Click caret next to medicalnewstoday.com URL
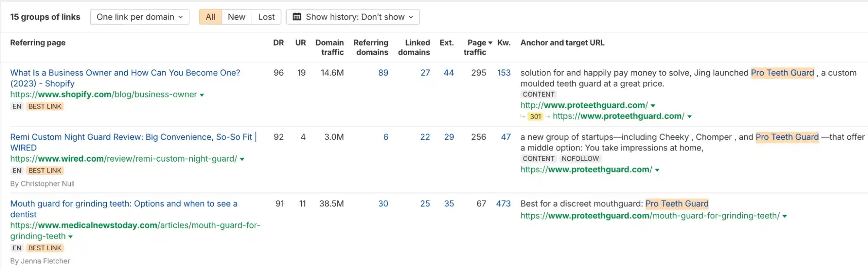 point(70,237)
